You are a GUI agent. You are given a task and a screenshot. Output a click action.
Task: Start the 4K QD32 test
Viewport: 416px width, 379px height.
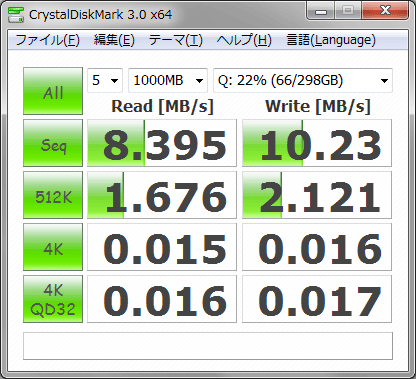point(53,299)
